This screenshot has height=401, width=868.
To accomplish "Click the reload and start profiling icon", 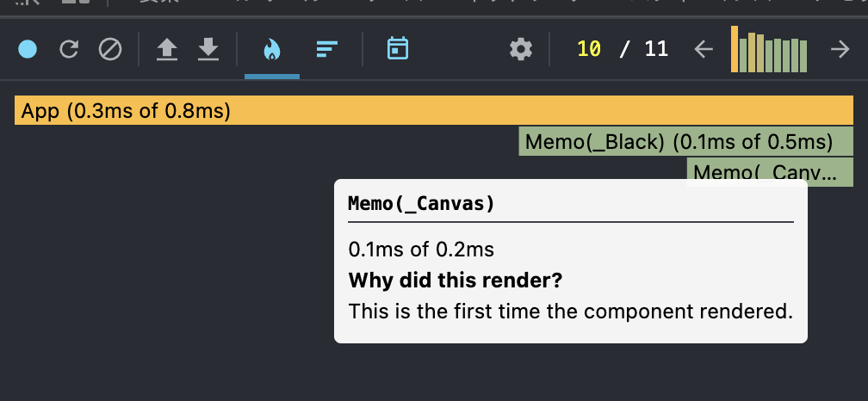I will coord(69,50).
